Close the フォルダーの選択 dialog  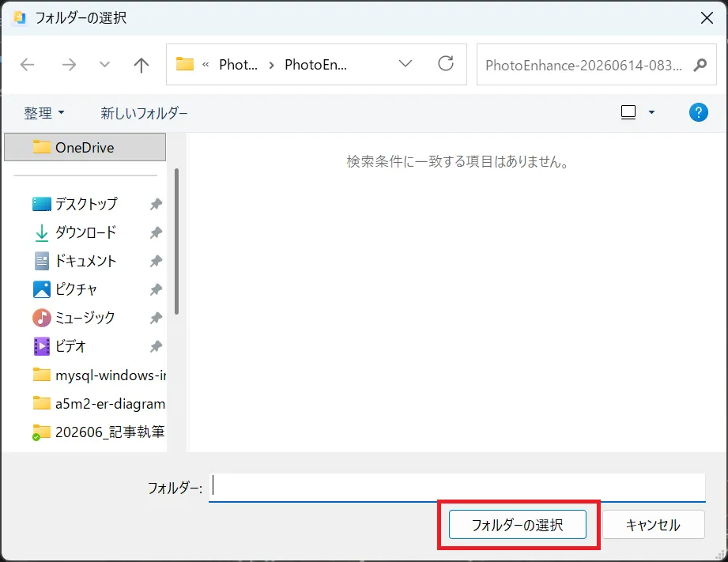pyautogui.click(x=707, y=17)
